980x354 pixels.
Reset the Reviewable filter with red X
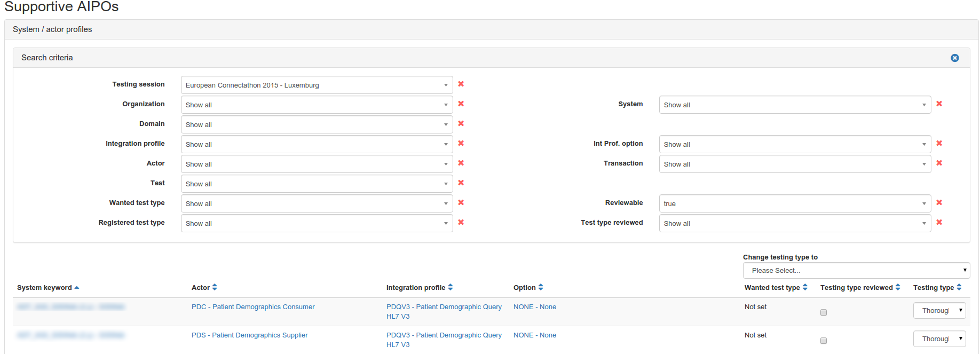(939, 202)
